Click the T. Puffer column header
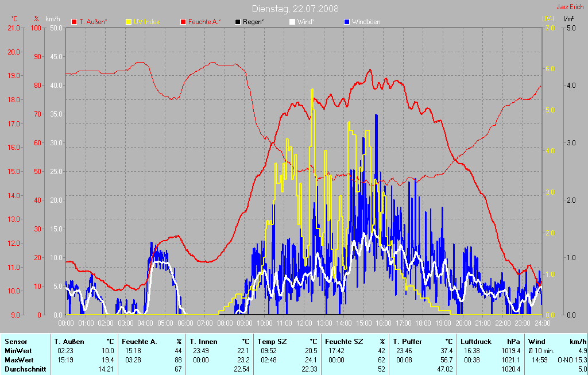Image resolution: width=588 pixels, height=375 pixels. 408,341
